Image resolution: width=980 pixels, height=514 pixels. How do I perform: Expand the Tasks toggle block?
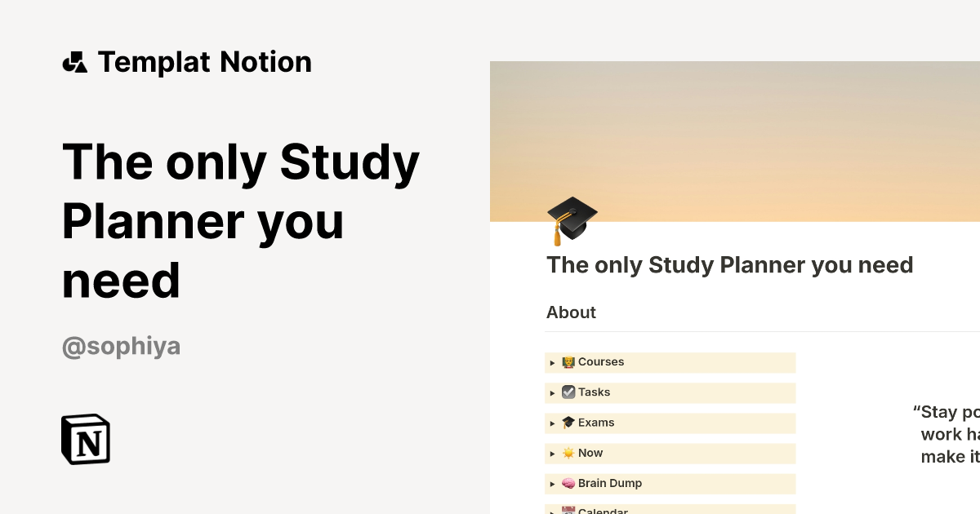coord(553,392)
